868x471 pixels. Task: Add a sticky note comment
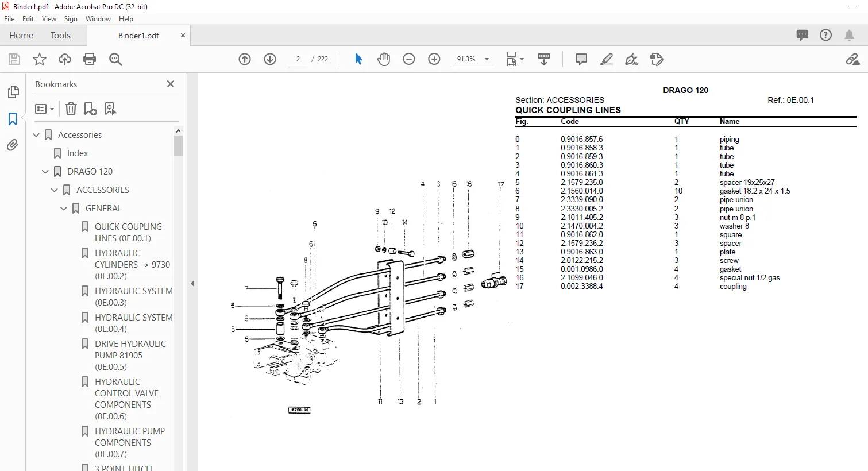pyautogui.click(x=581, y=59)
